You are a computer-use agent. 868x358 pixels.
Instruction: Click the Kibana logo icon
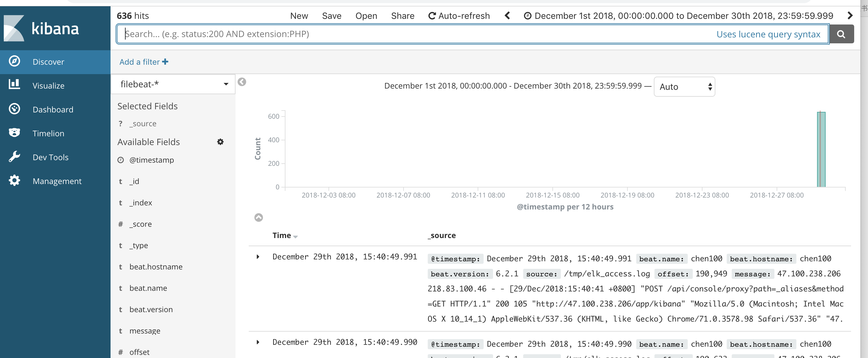click(x=14, y=28)
